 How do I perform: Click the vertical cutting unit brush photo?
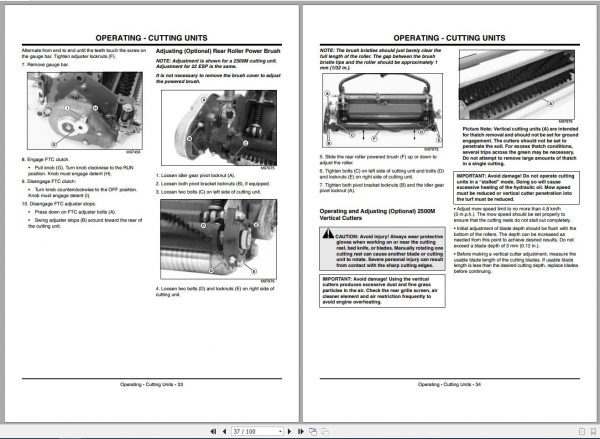[517, 85]
